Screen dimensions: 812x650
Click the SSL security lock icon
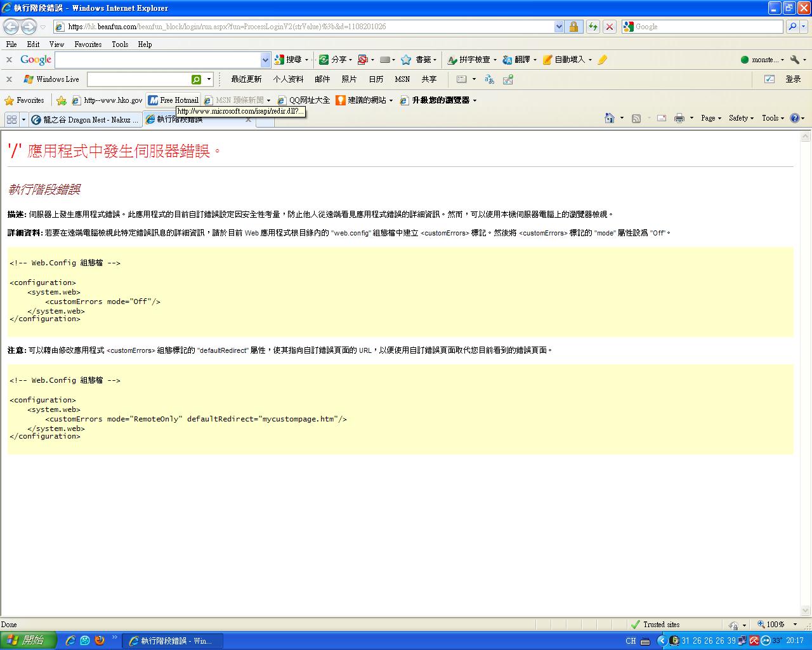[x=573, y=27]
